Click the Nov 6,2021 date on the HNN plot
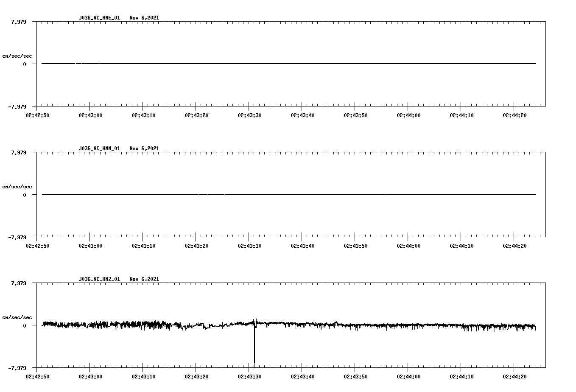The image size is (576, 392). [144, 148]
